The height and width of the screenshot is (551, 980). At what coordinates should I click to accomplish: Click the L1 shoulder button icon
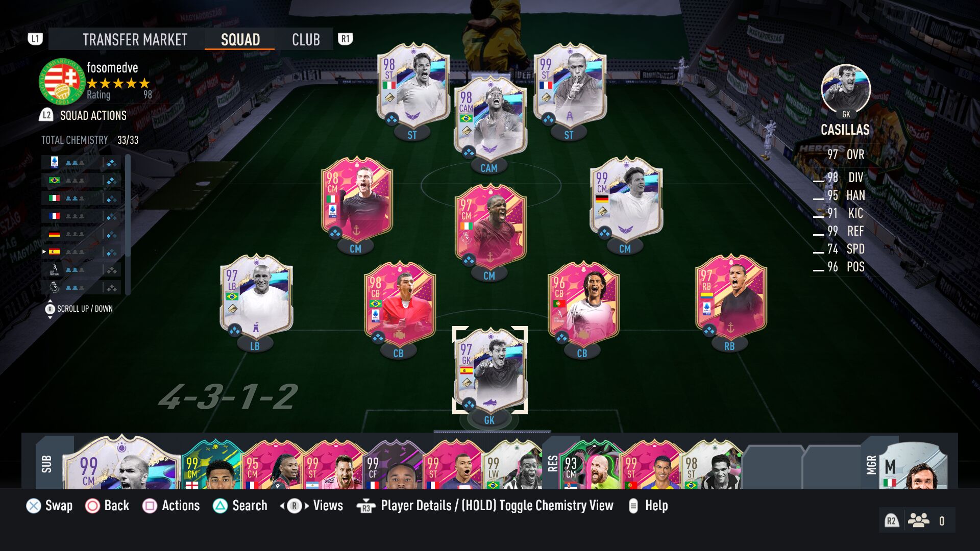coord(35,39)
